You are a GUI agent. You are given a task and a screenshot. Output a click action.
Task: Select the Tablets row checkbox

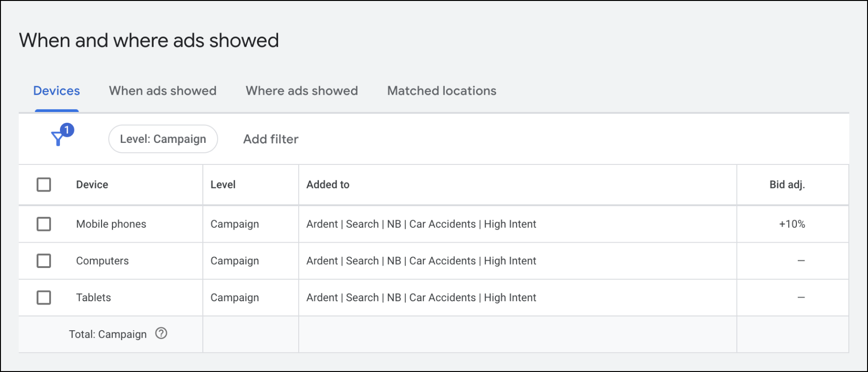tap(44, 298)
